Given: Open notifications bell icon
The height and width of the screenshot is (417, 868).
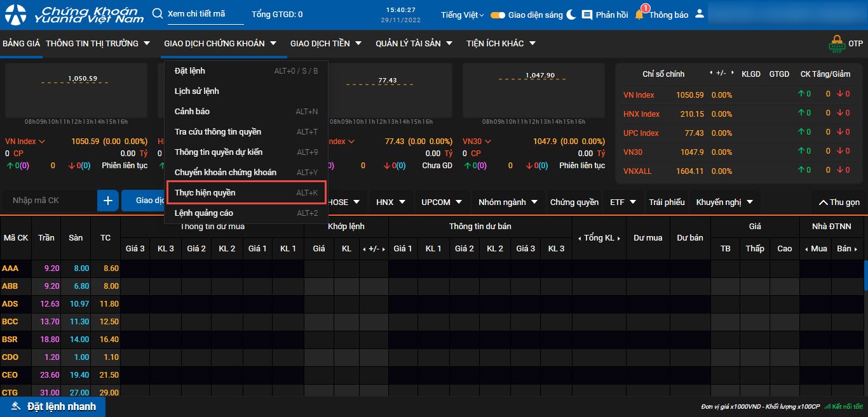Looking at the screenshot, I should point(639,14).
